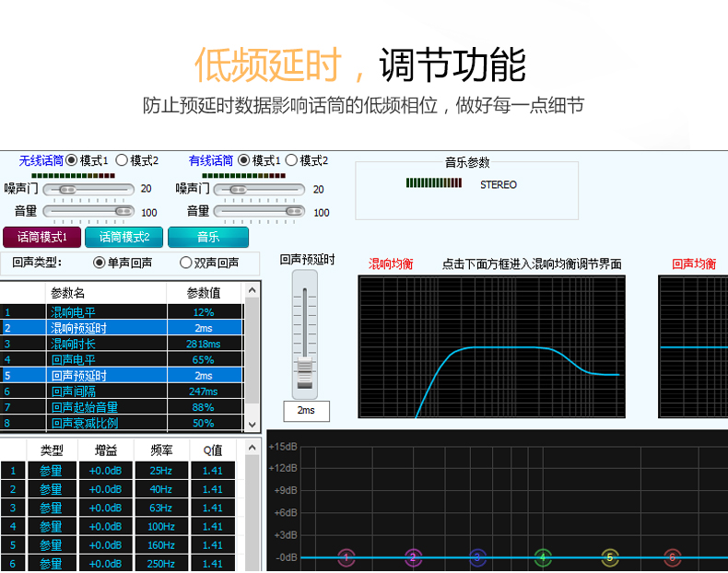Select the 回声间隔 parameter row
Viewport: 728px width, 573px height.
click(x=122, y=391)
